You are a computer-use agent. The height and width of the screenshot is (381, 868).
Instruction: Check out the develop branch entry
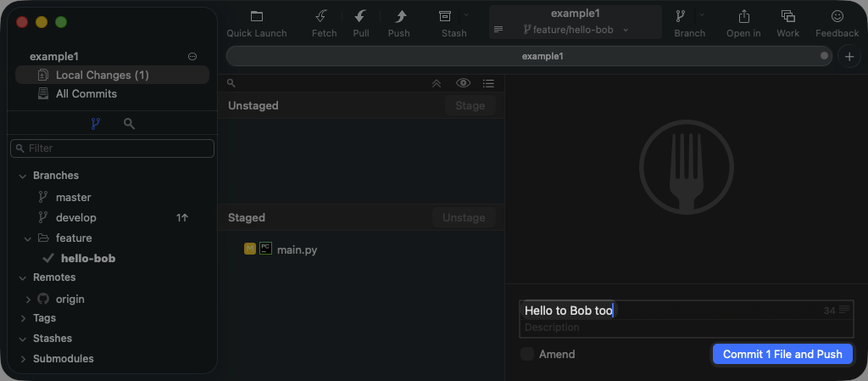[76, 218]
